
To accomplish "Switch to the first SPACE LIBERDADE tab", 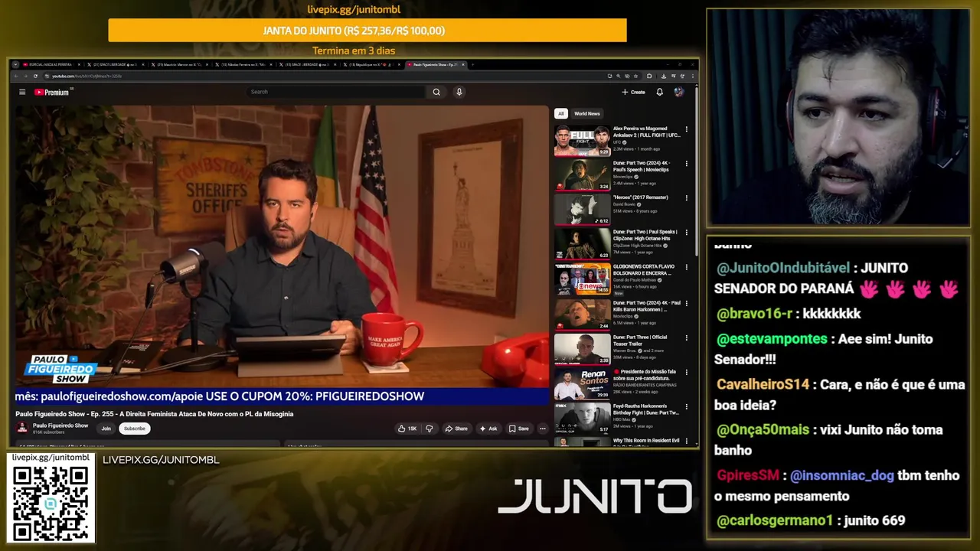I will (x=116, y=64).
